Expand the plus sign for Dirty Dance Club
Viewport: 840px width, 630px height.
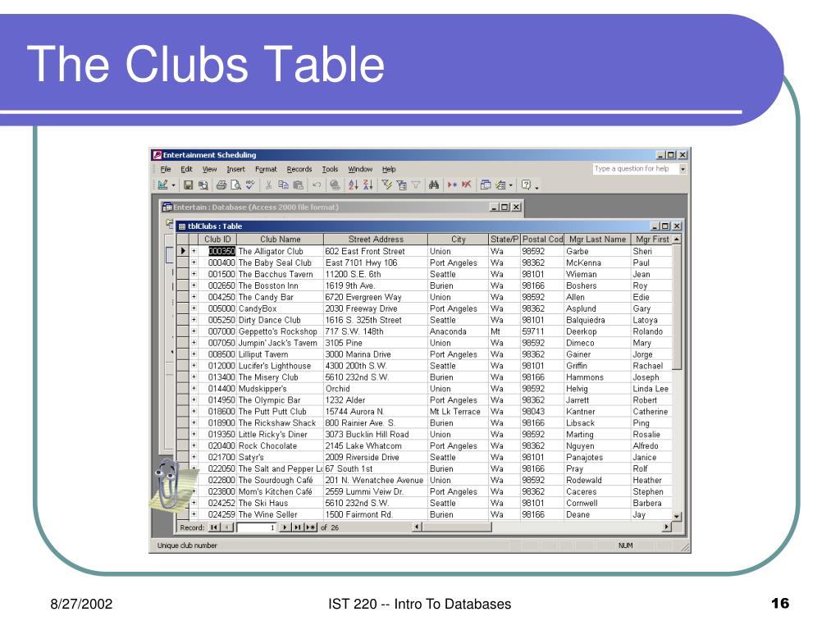(x=194, y=319)
